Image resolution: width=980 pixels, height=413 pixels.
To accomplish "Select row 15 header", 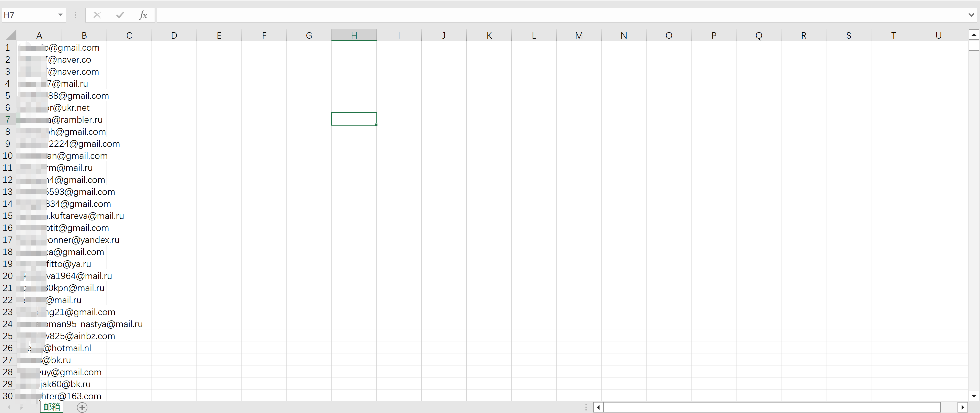I will point(8,216).
